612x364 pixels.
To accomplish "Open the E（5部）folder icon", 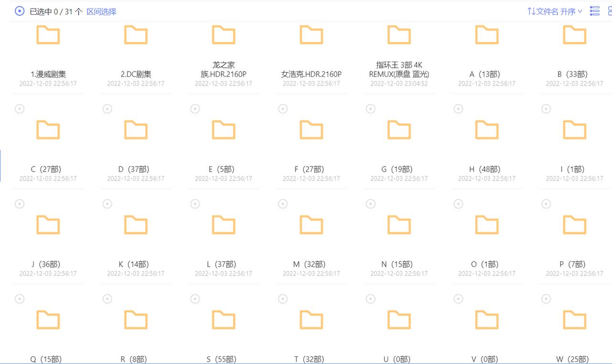I will 224,129.
